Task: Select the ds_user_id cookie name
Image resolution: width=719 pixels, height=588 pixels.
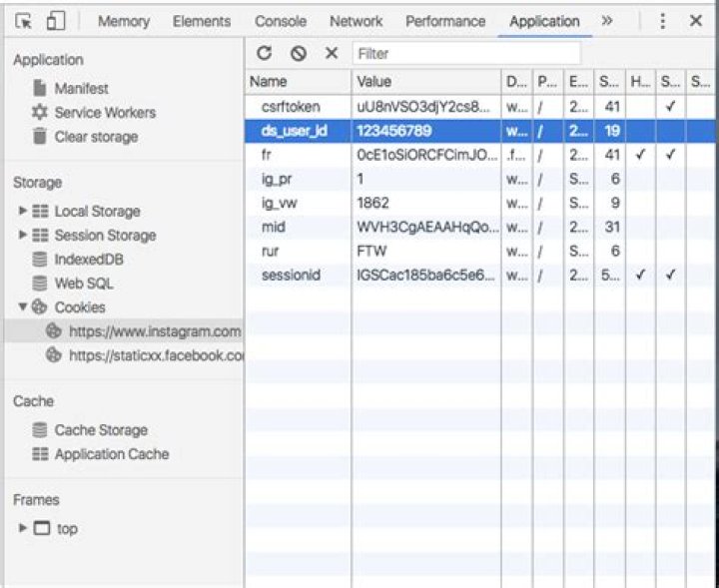Action: 294,131
